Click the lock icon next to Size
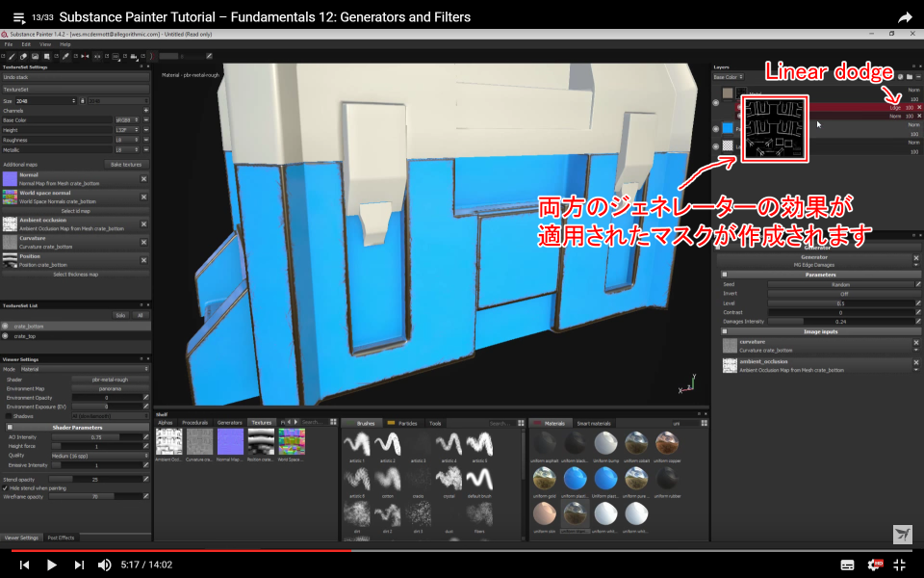Screen dimensions: 924x578 click(x=82, y=101)
